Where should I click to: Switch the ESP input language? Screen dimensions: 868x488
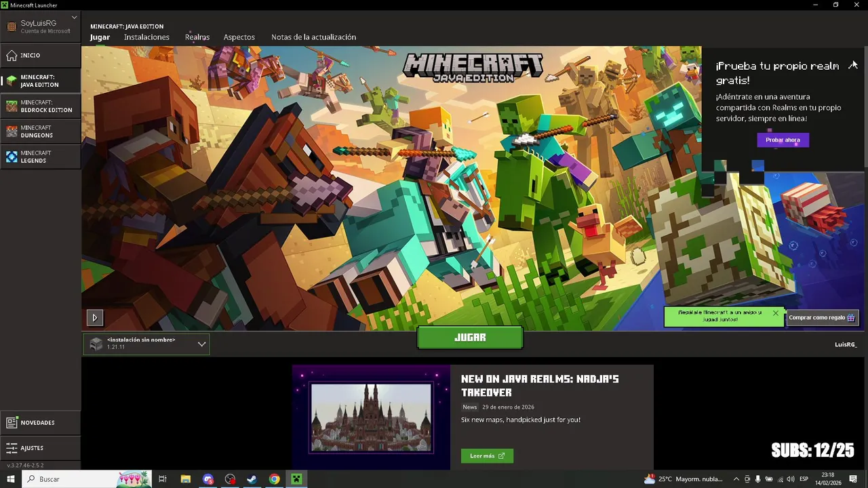[804, 479]
